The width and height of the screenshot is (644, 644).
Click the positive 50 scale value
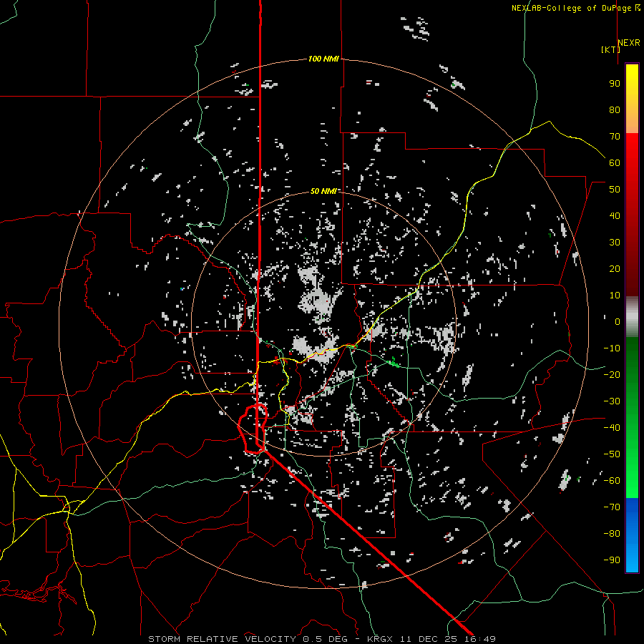pos(615,190)
